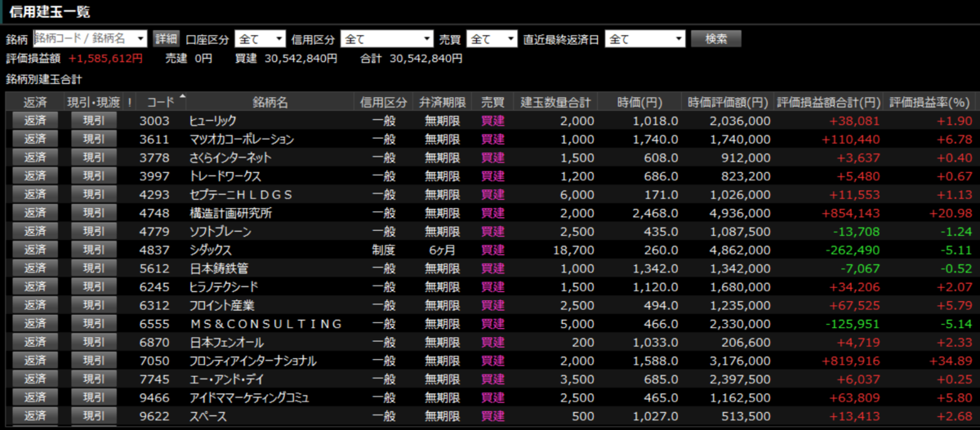This screenshot has width=980, height=430.
Task: Click the 建玉数量合計 column header
Action: pos(555,102)
